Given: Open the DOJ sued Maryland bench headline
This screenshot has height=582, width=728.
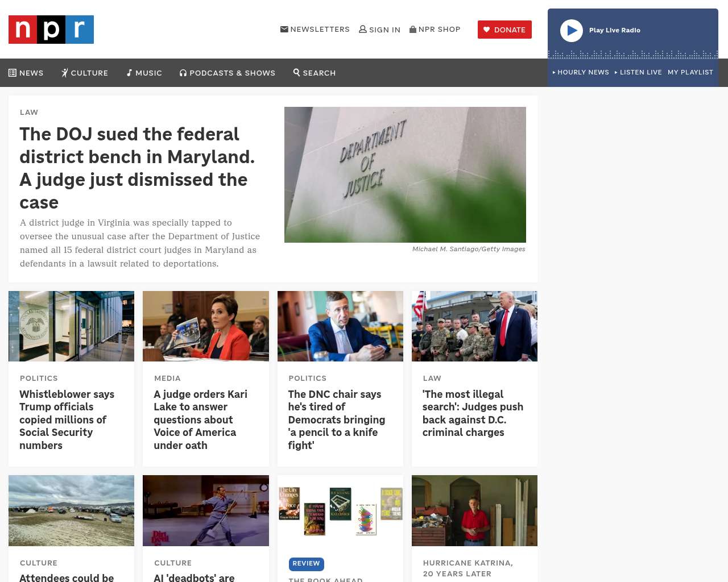Looking at the screenshot, I should pyautogui.click(x=137, y=168).
